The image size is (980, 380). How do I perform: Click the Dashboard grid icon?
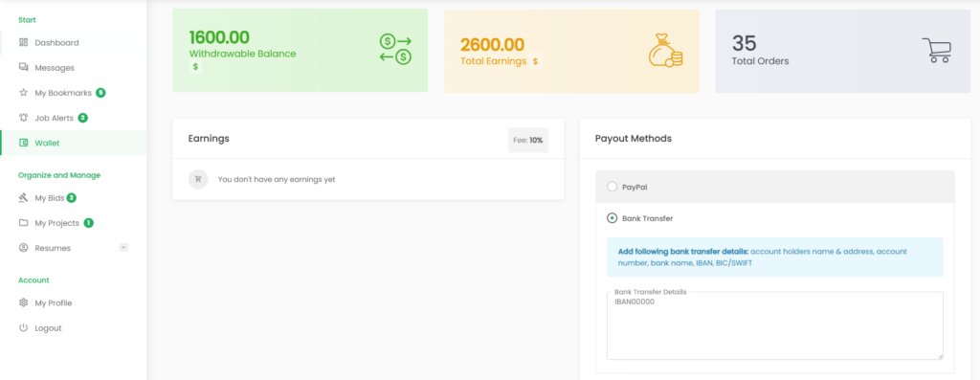click(24, 42)
